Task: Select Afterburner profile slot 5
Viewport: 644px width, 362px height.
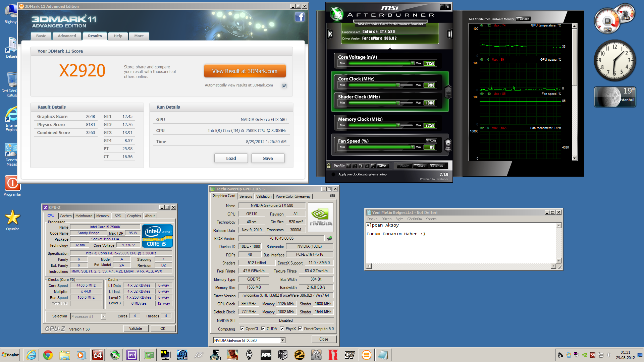Action: tap(373, 166)
